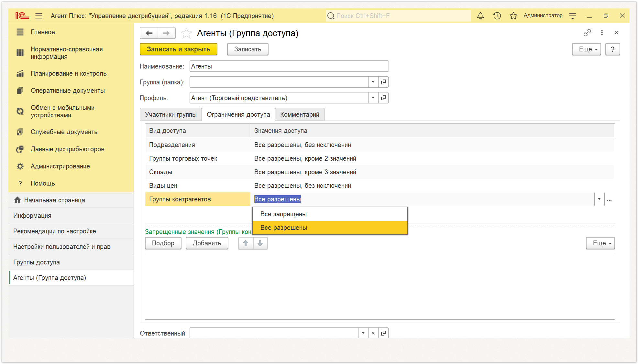The width and height of the screenshot is (638, 364).
Task: Select Агенты (Группа доступа) open window item
Action: tap(71, 278)
